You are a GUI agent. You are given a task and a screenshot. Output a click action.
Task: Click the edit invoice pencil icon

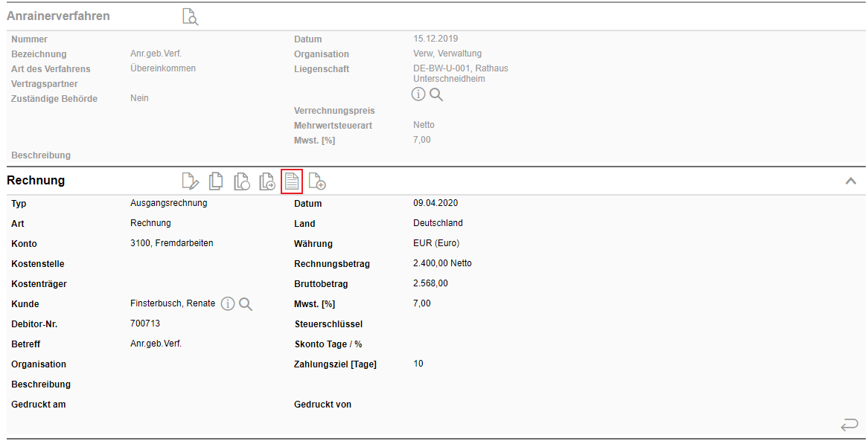[191, 181]
